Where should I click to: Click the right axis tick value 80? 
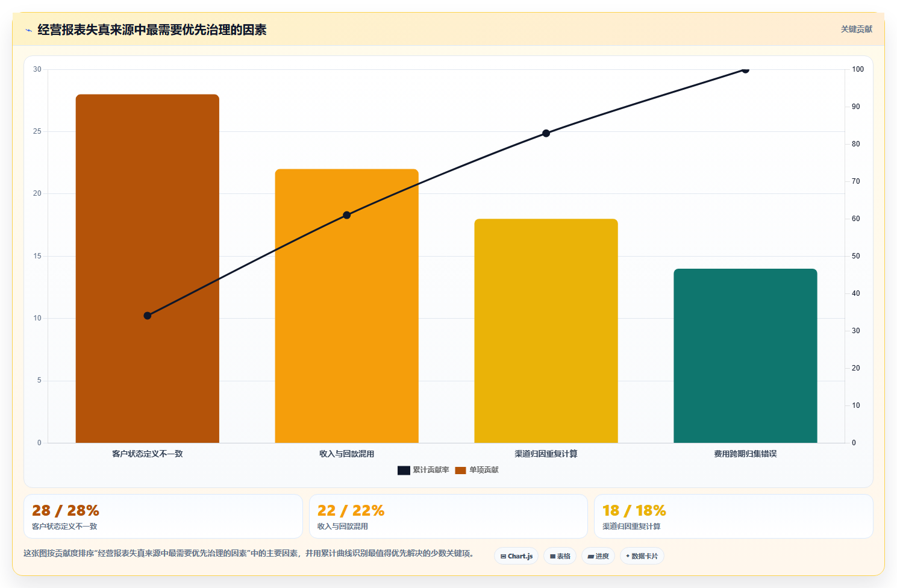click(856, 144)
